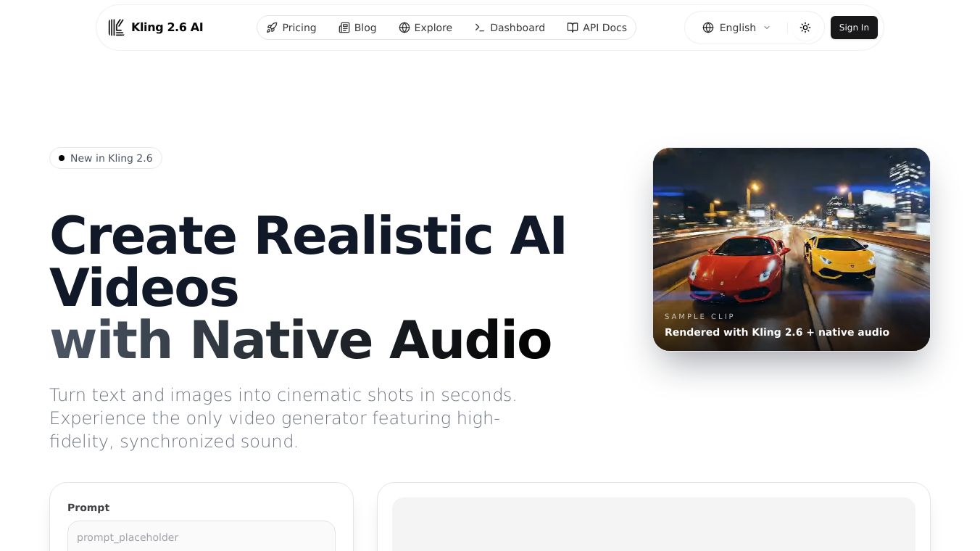This screenshot has width=980, height=551.
Task: Open the Pricing page
Action: pyautogui.click(x=291, y=28)
